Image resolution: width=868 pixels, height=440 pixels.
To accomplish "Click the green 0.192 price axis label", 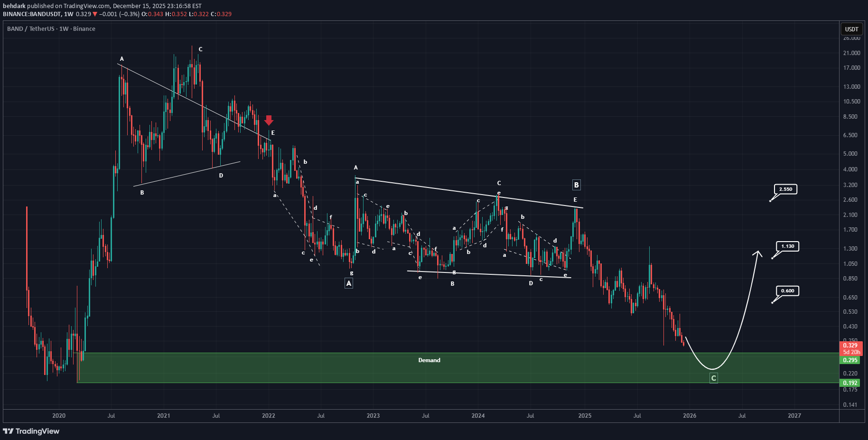I will (x=851, y=383).
